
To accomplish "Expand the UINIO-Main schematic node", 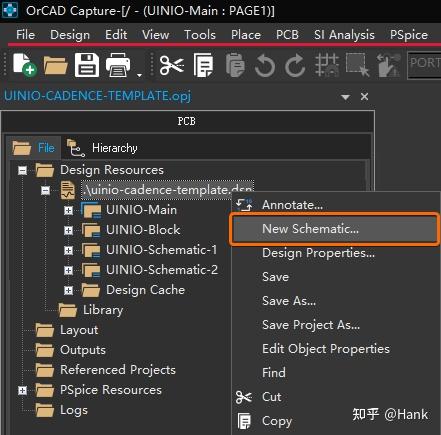I will 68,210.
